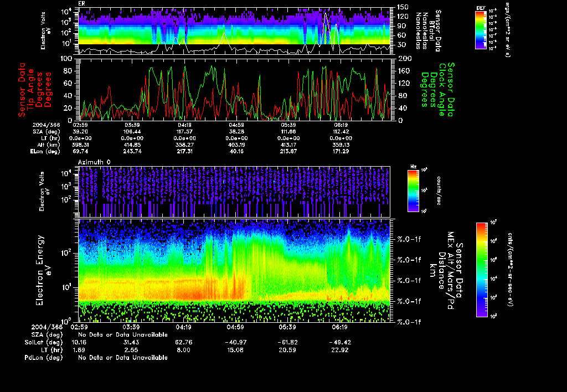This screenshot has width=567, height=392.
Task: Select SZA value 39.20
Action: [x=80, y=132]
